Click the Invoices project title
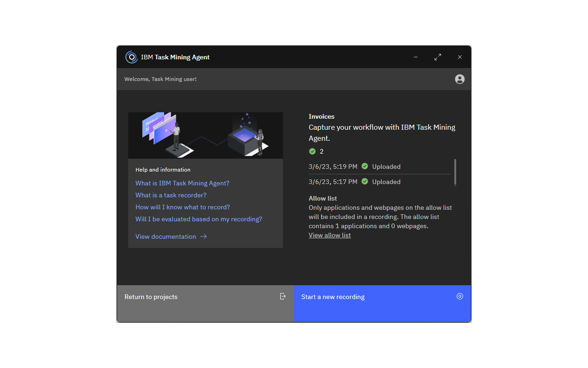The height and width of the screenshot is (368, 588). (322, 116)
